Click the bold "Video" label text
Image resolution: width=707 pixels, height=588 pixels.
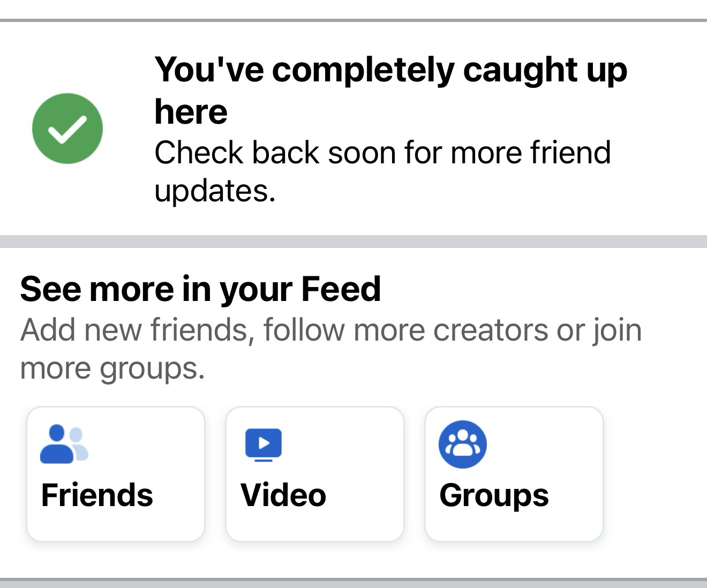click(283, 495)
